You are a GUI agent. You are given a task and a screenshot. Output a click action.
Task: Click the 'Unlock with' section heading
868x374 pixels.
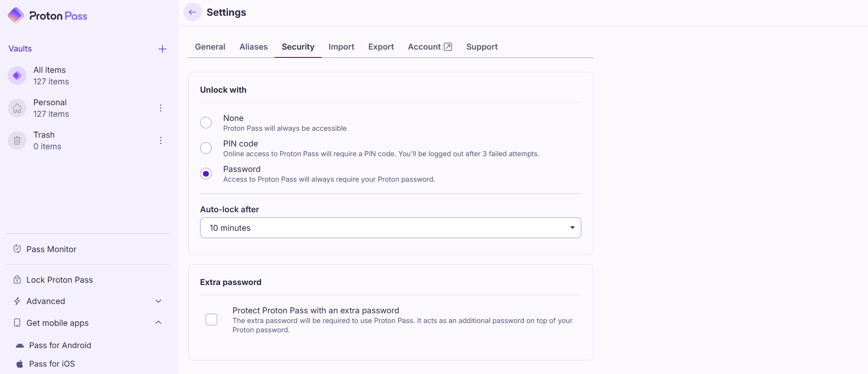tap(223, 90)
